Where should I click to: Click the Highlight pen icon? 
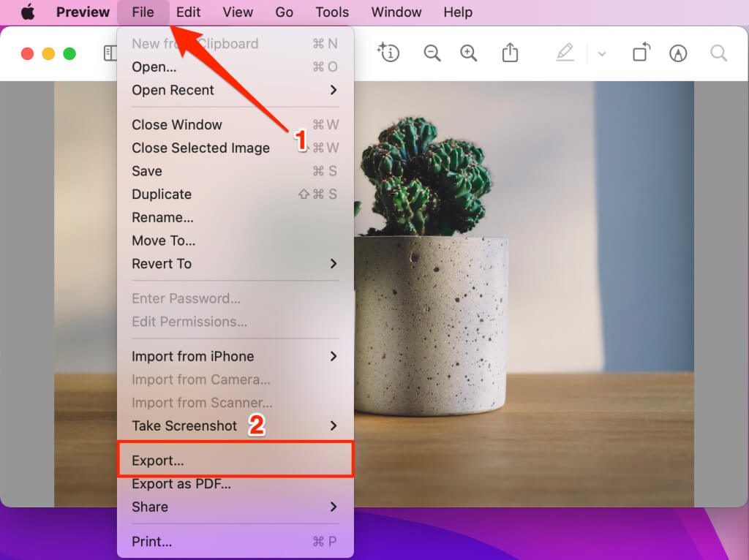pos(565,53)
